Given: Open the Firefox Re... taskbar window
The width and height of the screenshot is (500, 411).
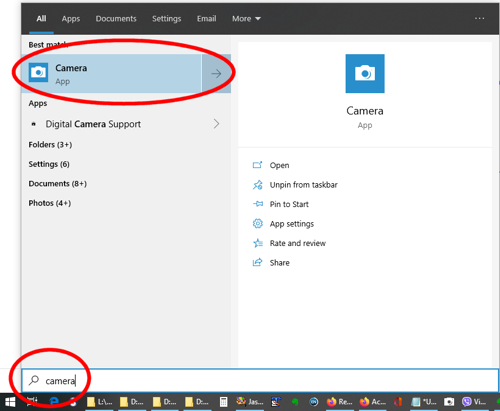Looking at the screenshot, I should coord(339,402).
